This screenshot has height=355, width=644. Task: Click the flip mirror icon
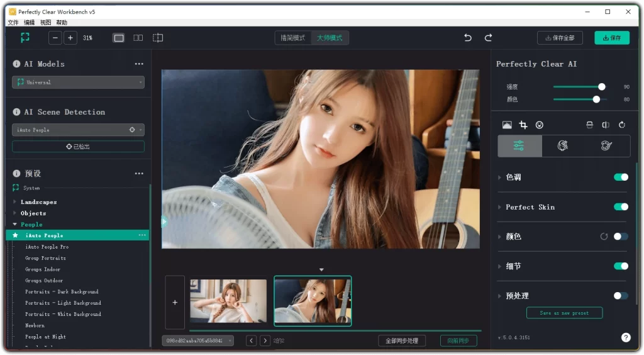pos(606,125)
